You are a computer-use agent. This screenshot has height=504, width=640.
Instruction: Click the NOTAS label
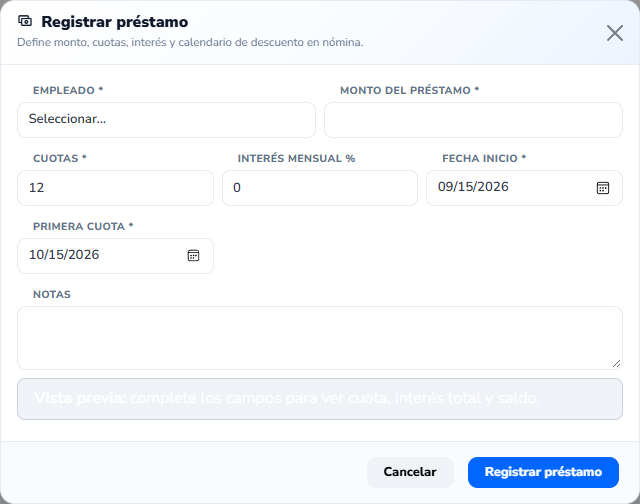click(52, 294)
